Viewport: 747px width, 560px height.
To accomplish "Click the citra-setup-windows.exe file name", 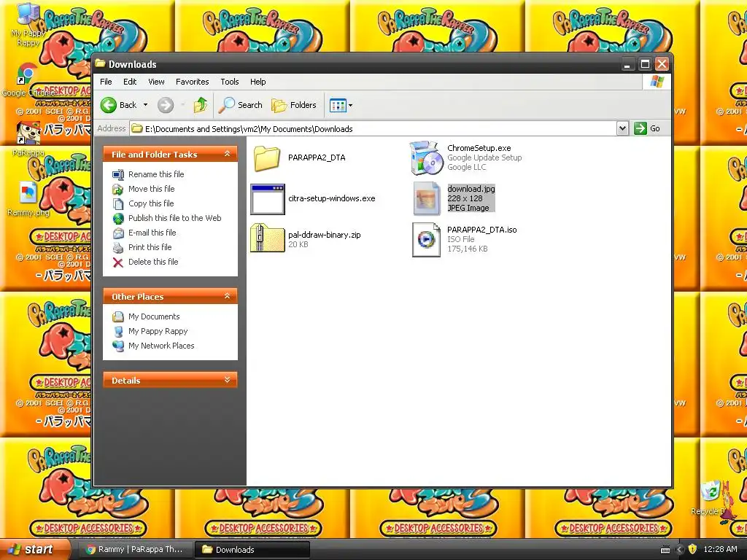I will coord(332,198).
